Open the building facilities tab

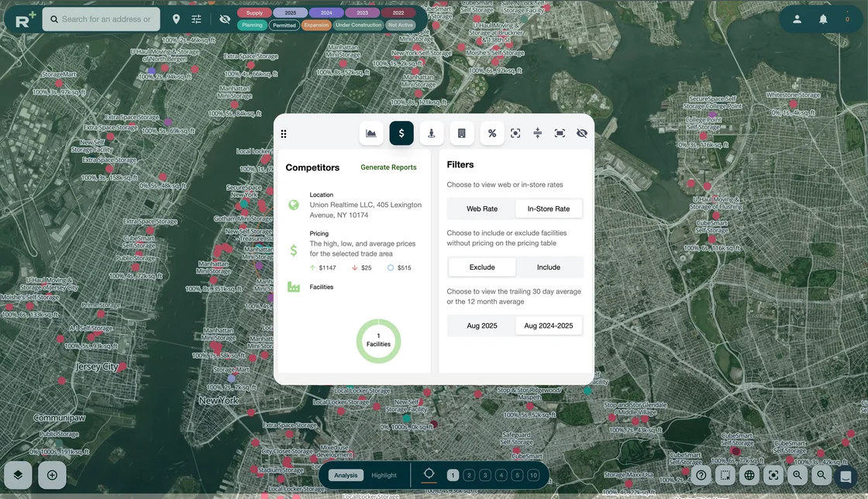coord(462,133)
